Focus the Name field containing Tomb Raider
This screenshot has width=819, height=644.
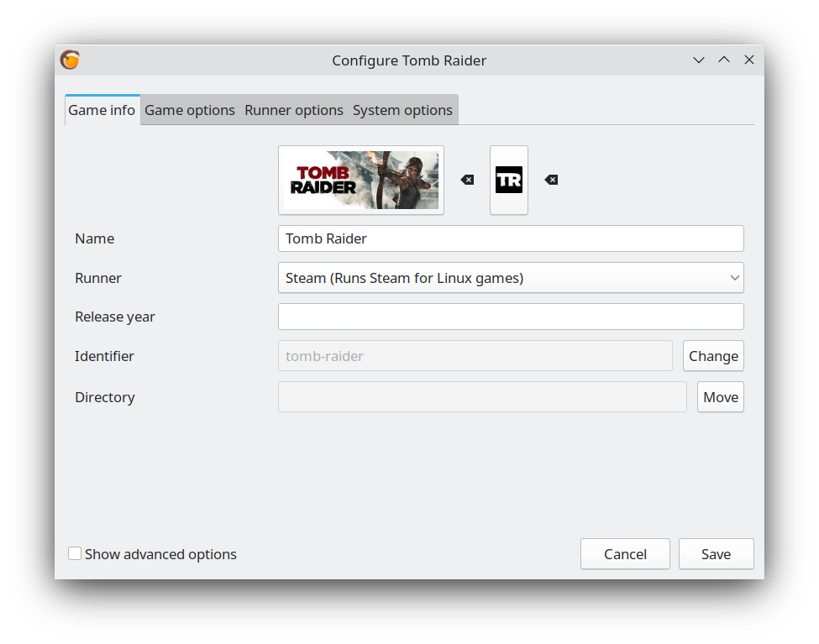tap(511, 238)
